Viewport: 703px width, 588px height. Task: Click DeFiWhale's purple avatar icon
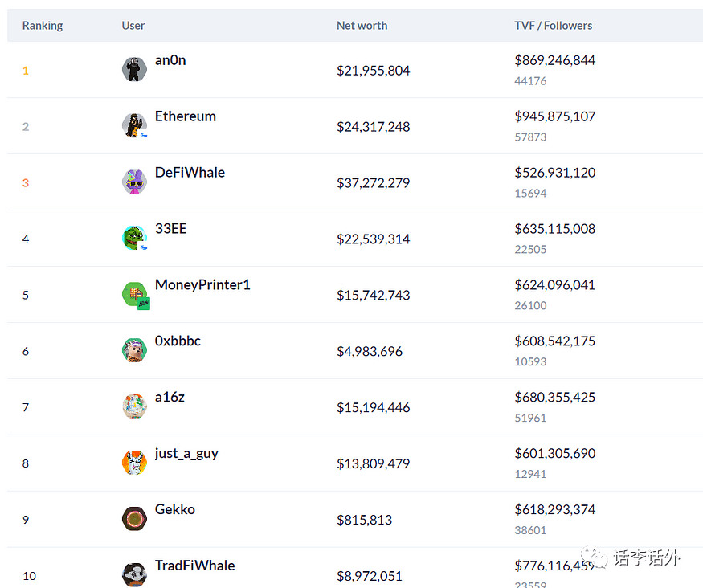134,182
